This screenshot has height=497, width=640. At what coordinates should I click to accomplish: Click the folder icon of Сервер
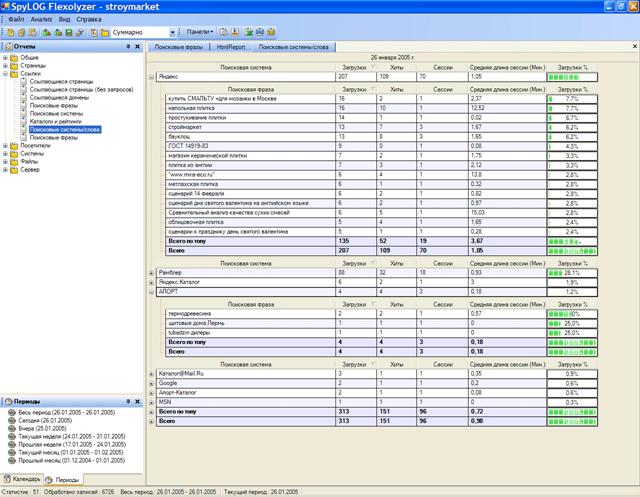pyautogui.click(x=14, y=170)
